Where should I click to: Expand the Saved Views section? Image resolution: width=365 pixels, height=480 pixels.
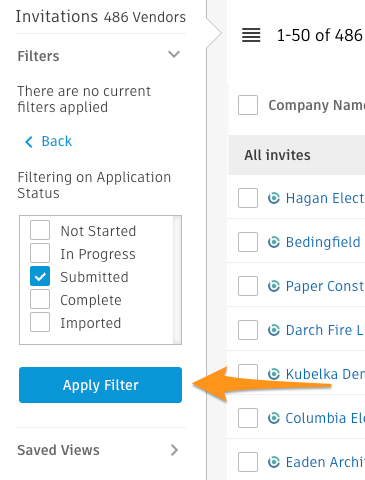tap(100, 450)
